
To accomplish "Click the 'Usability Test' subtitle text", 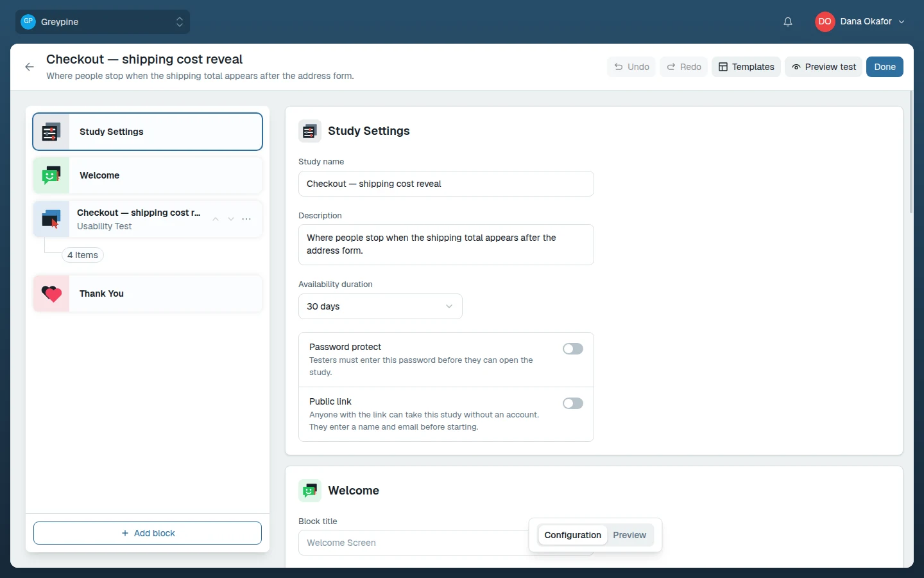I will (104, 226).
